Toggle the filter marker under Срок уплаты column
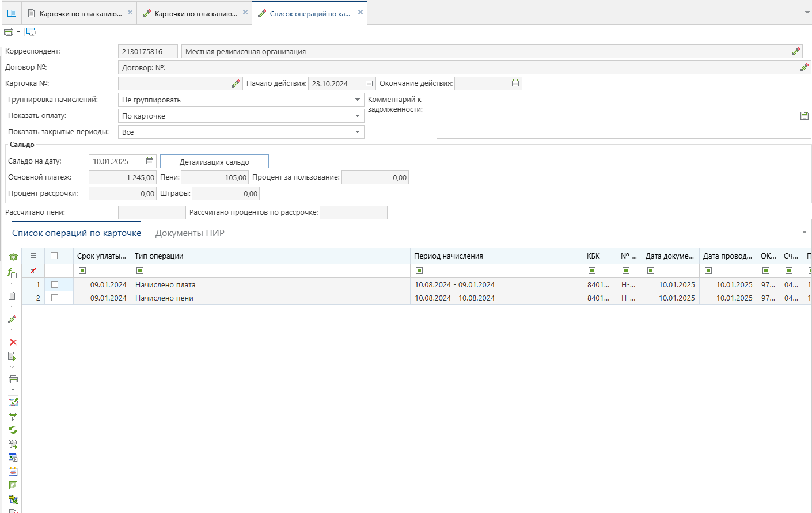812x513 pixels. [x=82, y=271]
